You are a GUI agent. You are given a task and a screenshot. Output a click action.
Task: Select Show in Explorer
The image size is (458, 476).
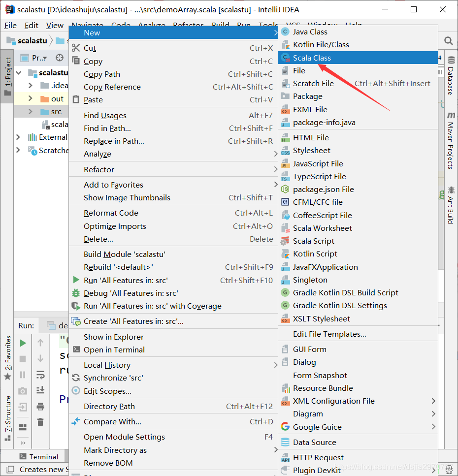173,337
